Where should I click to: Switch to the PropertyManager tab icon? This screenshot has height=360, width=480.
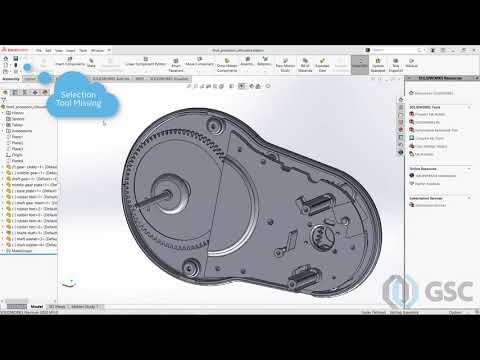pyautogui.click(x=15, y=92)
